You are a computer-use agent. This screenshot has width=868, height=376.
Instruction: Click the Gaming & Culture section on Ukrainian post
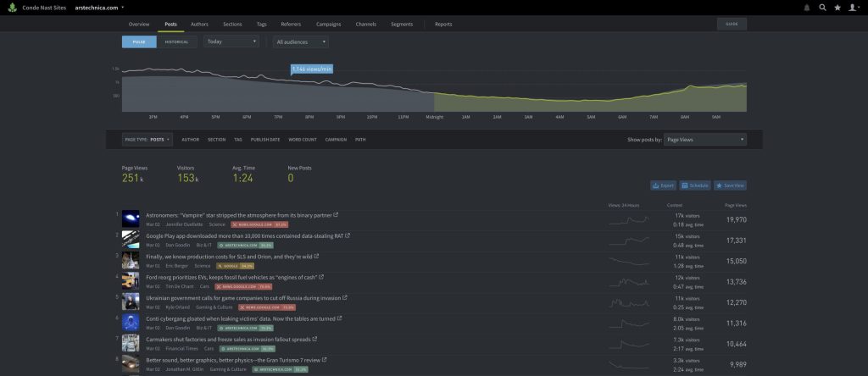(x=214, y=307)
